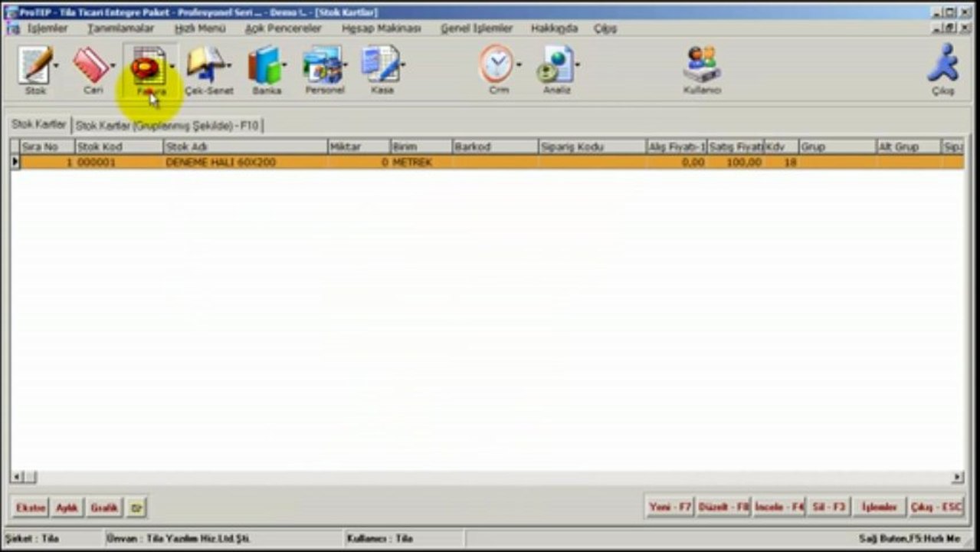Click the Miktar column header
Viewport: 980px width, 552px height.
pos(359,146)
